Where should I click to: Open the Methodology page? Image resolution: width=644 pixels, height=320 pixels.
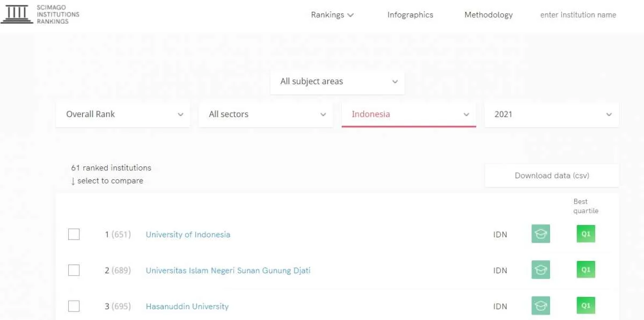tap(488, 15)
